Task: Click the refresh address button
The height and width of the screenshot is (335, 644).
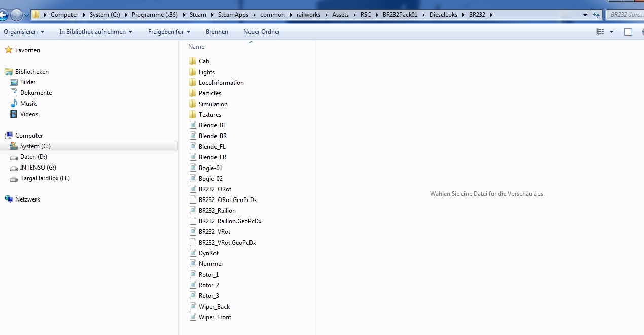Action: point(596,15)
